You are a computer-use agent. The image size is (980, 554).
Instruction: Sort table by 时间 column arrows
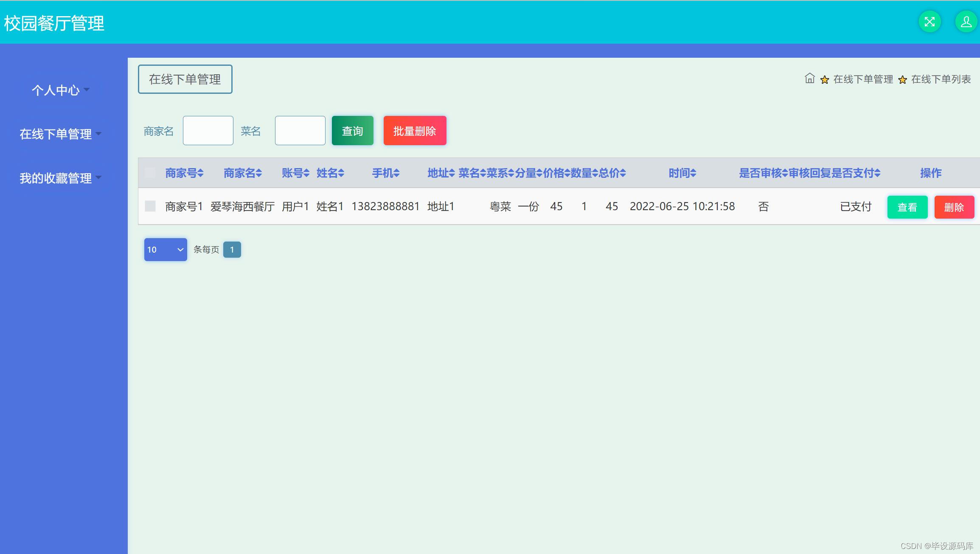coord(693,173)
